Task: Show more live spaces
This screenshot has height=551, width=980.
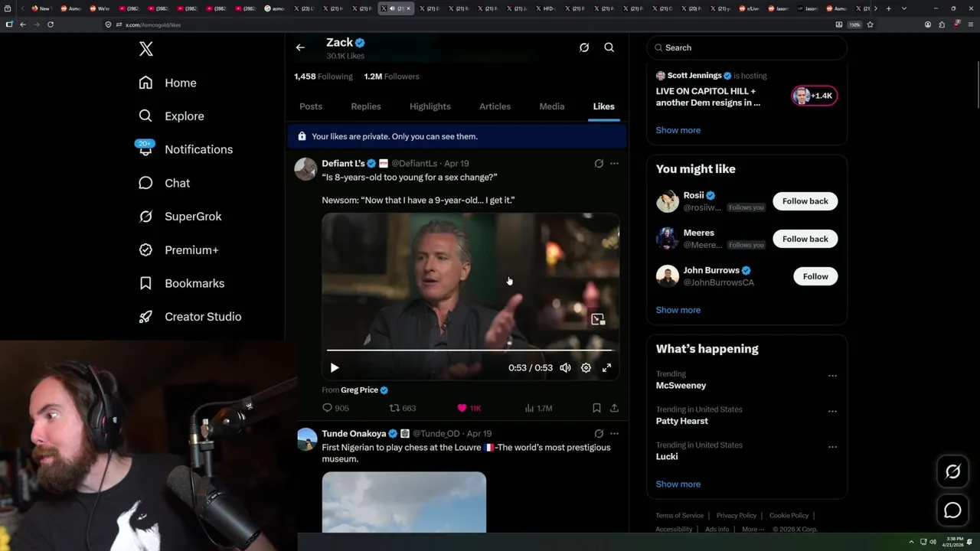Action: 678,130
